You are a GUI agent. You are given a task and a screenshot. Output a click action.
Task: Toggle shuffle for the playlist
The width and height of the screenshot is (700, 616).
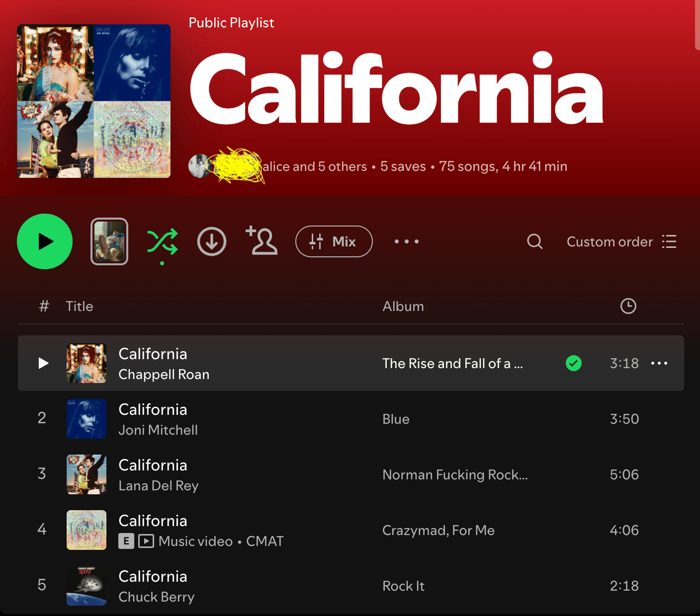(162, 242)
